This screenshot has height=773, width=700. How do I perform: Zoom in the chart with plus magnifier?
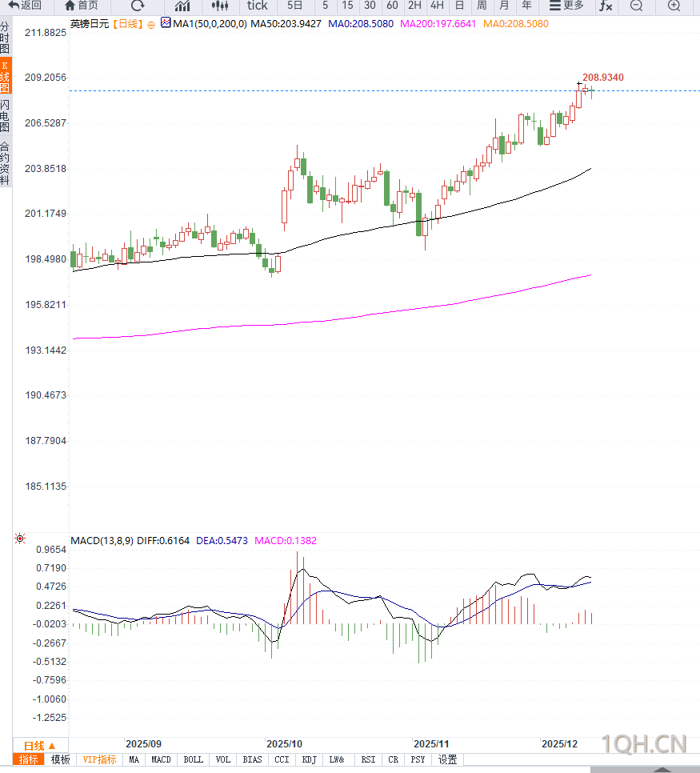click(674, 6)
